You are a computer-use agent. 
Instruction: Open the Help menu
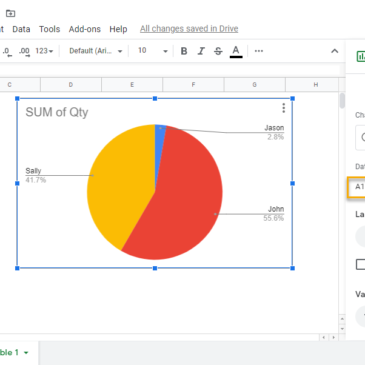pyautogui.click(x=118, y=29)
